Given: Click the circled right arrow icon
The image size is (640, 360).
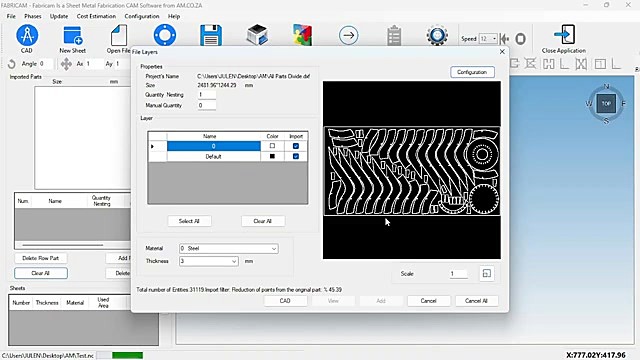Looking at the screenshot, I should click(x=349, y=36).
